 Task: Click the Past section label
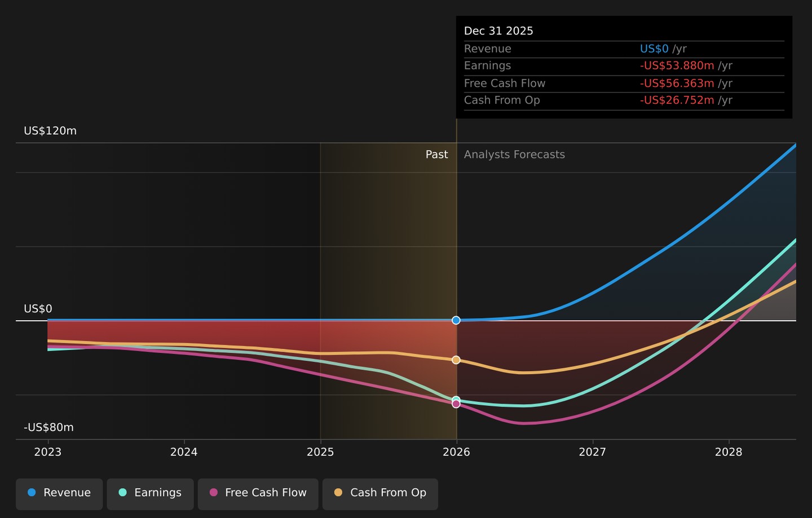tap(436, 154)
